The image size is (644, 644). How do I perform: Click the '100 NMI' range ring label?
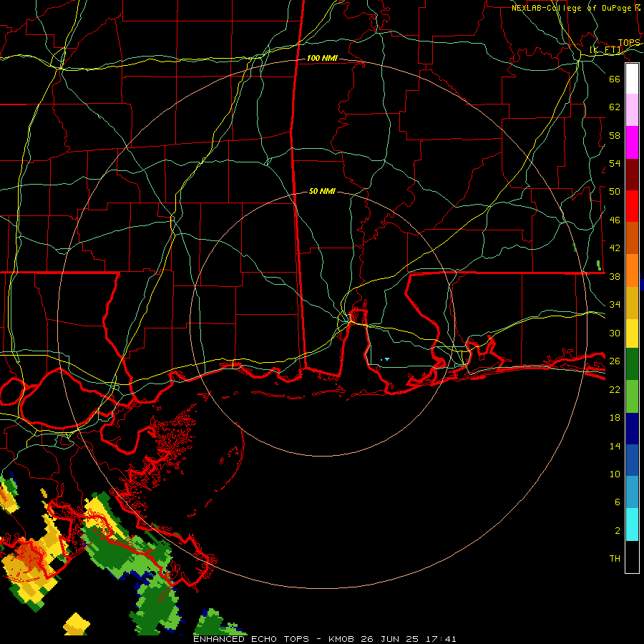pos(322,59)
